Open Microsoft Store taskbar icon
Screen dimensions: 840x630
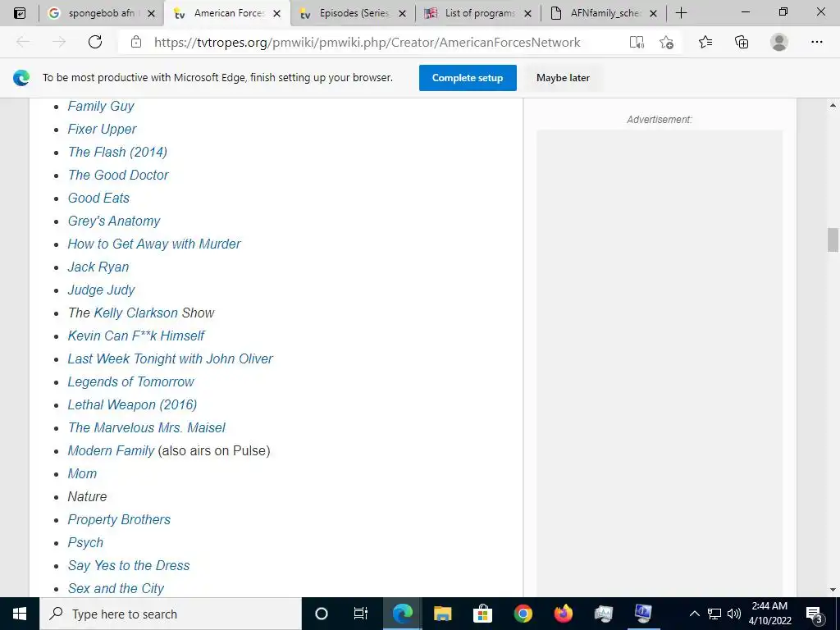click(482, 614)
